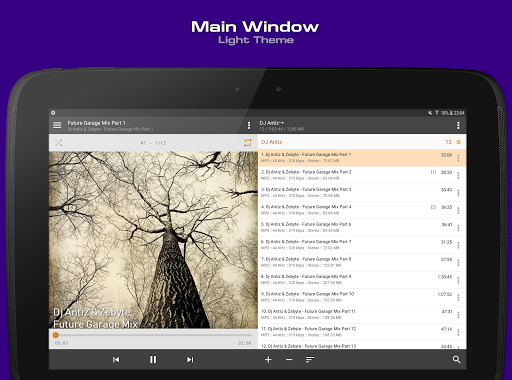The image size is (512, 380).
Task: Toggle the orange repeat mode icon
Action: 248,143
